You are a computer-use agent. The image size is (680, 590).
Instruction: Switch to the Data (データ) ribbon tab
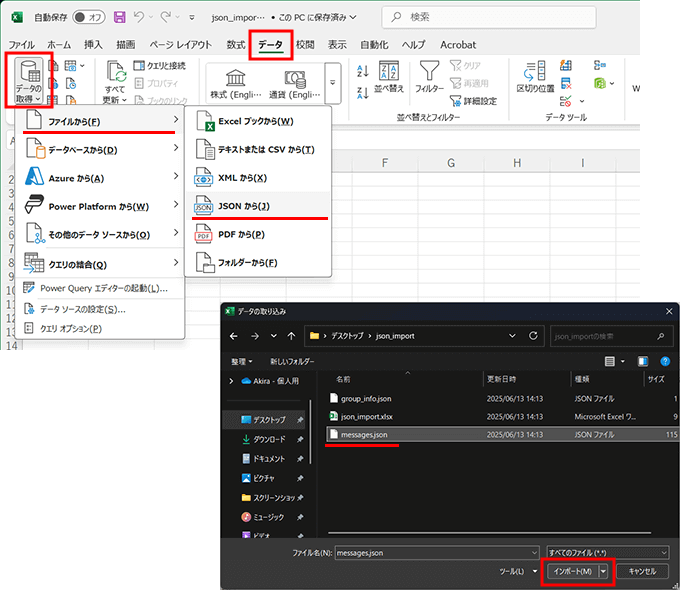(x=271, y=45)
